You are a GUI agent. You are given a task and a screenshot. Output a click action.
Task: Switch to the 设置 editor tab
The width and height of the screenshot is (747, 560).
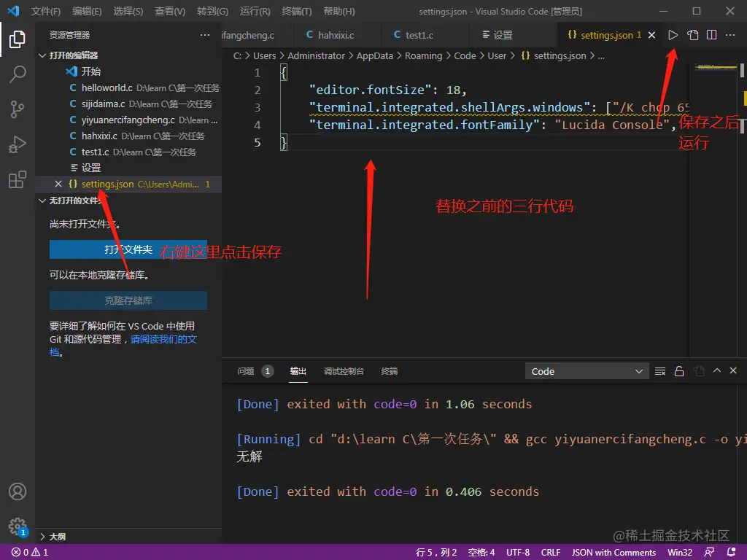coord(513,35)
